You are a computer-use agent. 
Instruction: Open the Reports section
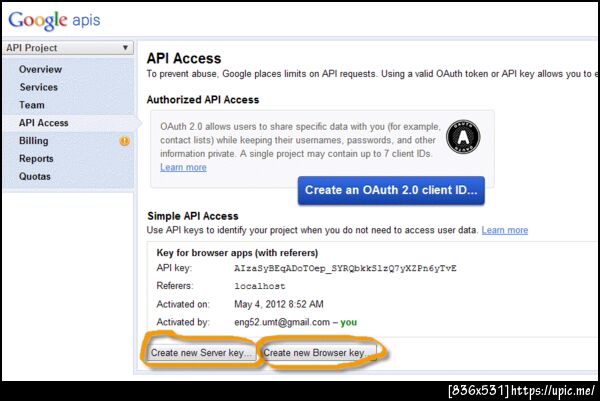tap(36, 159)
